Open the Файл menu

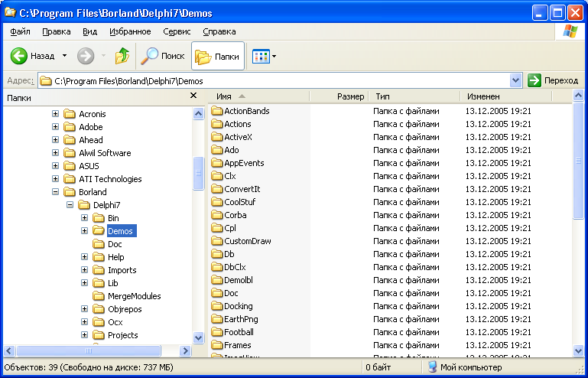20,31
